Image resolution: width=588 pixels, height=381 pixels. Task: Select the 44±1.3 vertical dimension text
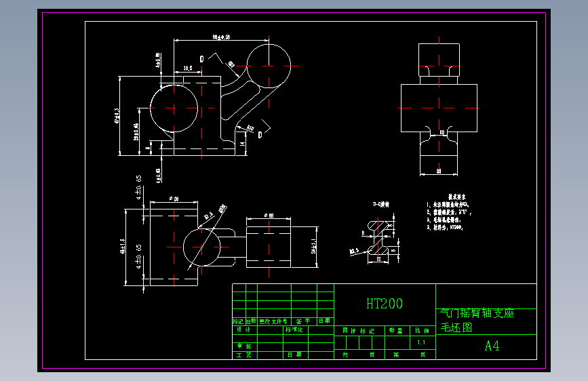123,246
